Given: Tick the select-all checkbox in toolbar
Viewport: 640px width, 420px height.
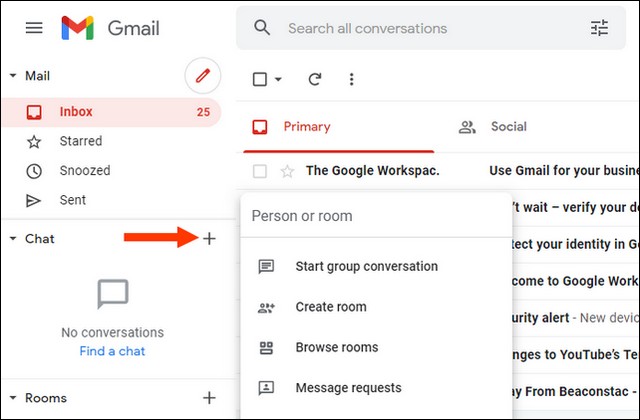Looking at the screenshot, I should [260, 79].
